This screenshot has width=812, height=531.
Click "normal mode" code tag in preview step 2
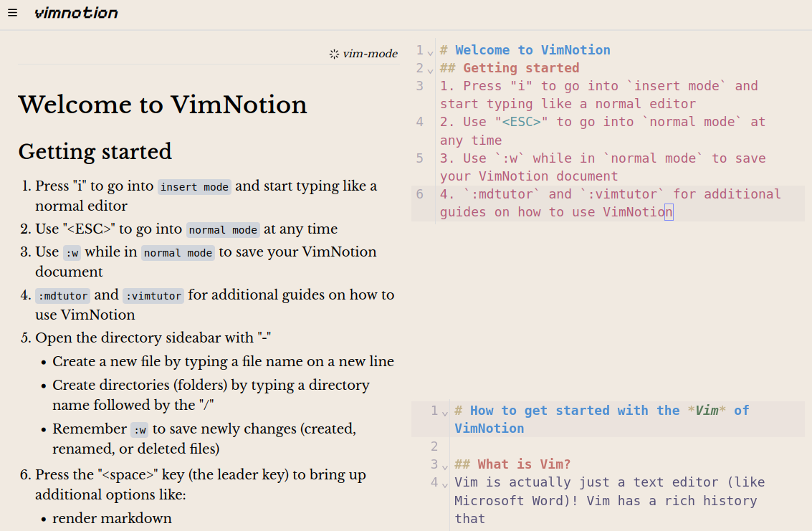click(223, 230)
